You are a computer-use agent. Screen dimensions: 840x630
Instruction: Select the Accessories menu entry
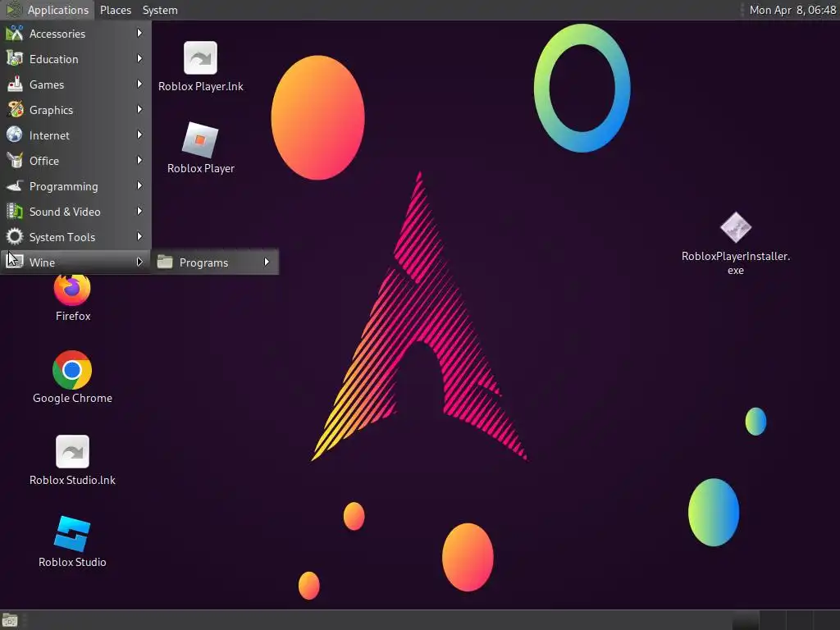[75, 33]
